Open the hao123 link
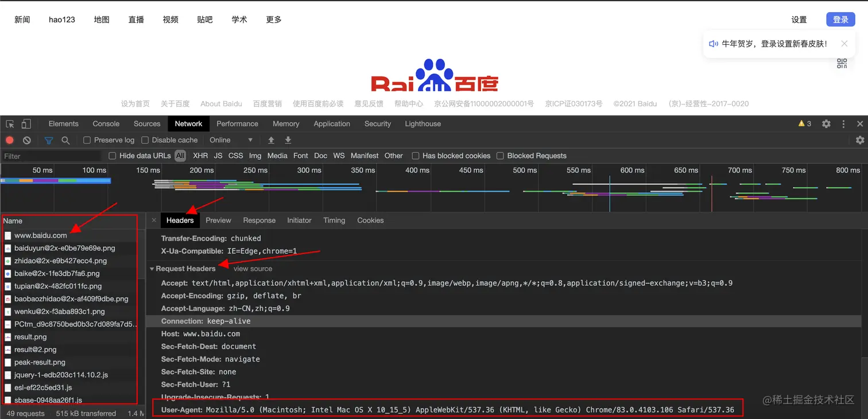868x419 pixels. pyautogui.click(x=62, y=20)
